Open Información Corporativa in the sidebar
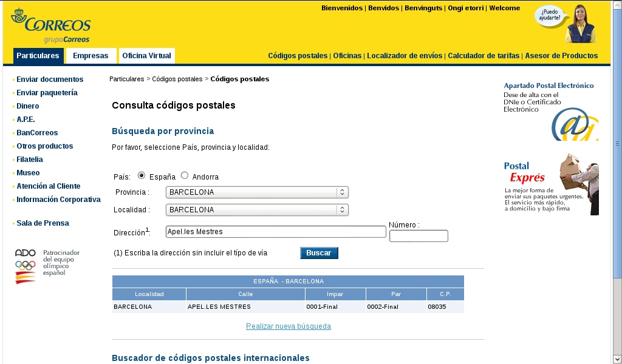The height and width of the screenshot is (364, 622). 59,200
